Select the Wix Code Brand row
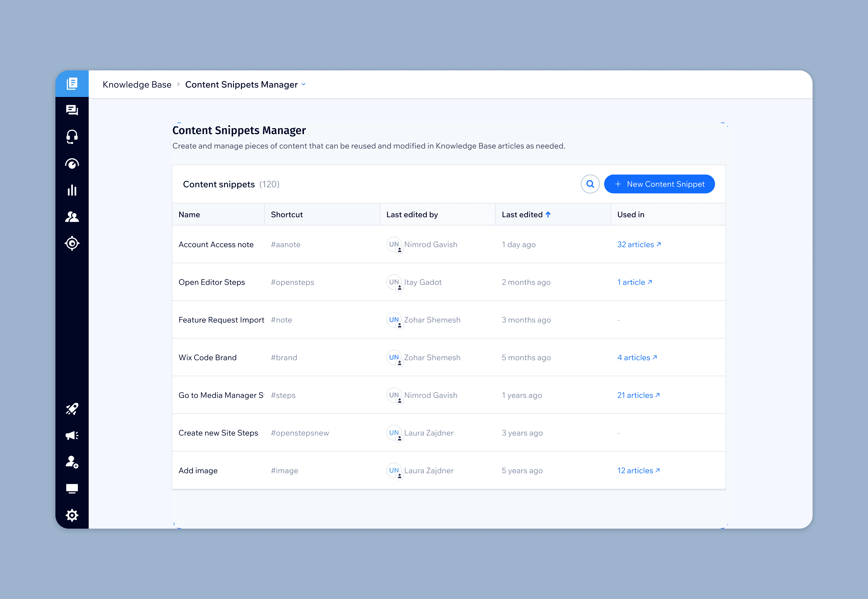Screen dimensions: 868x599 click(x=208, y=358)
